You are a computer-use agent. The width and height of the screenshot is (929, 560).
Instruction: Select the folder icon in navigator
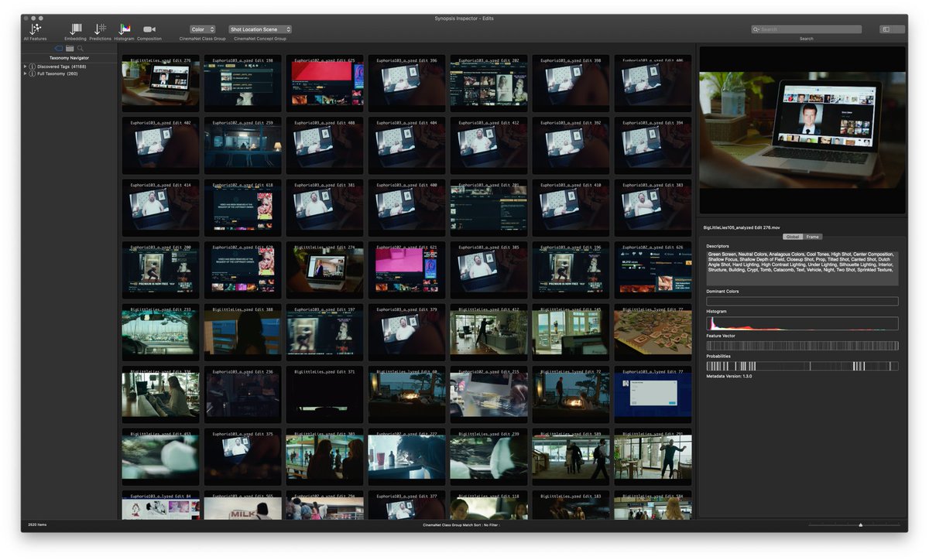[x=70, y=49]
